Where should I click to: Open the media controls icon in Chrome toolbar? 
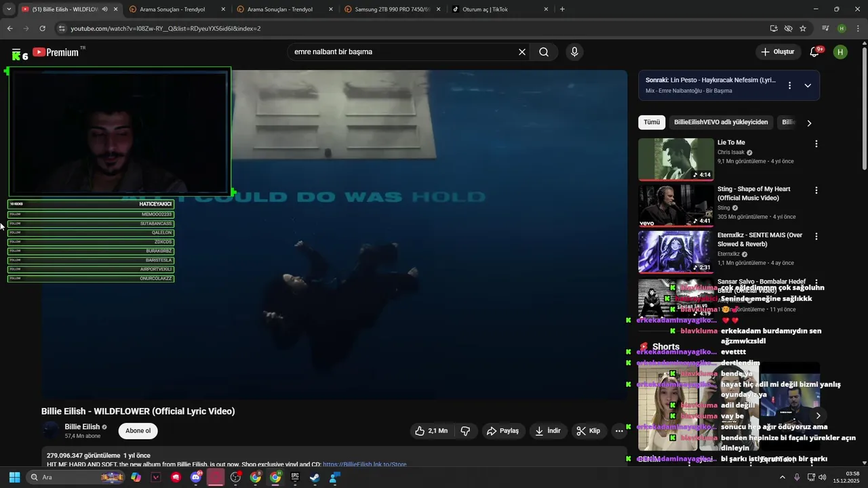point(825,28)
